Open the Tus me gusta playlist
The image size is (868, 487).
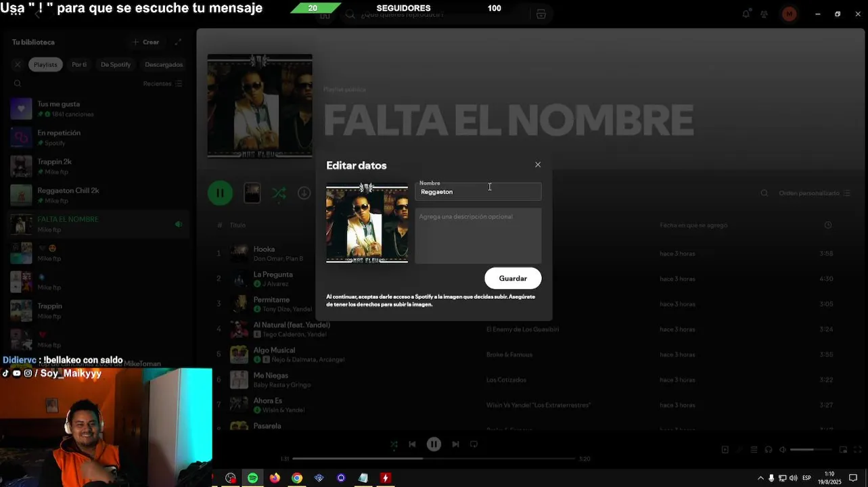[x=97, y=109]
